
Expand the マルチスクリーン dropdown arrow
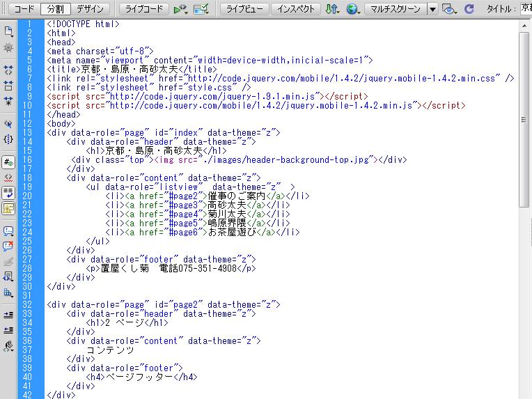point(432,9)
